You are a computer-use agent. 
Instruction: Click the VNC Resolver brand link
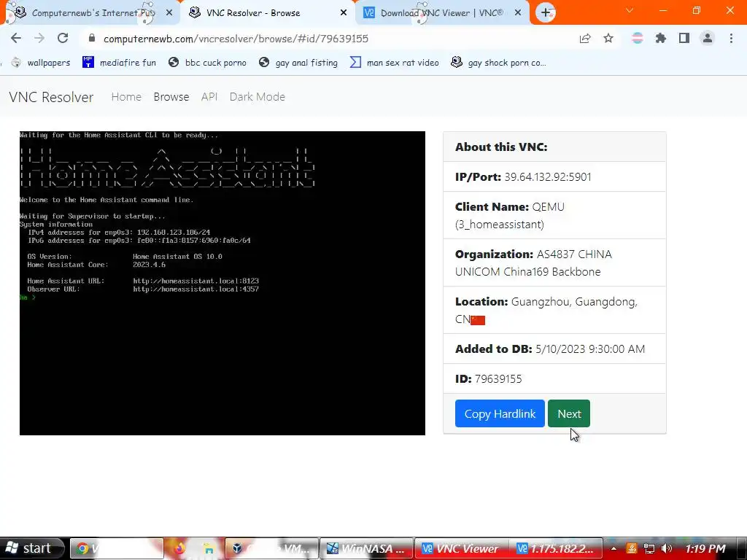pyautogui.click(x=51, y=97)
